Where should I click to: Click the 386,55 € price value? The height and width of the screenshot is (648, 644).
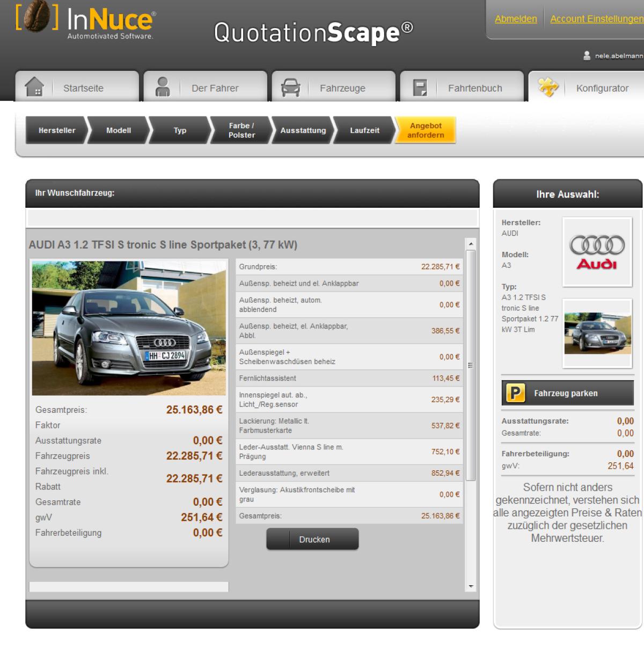(445, 331)
